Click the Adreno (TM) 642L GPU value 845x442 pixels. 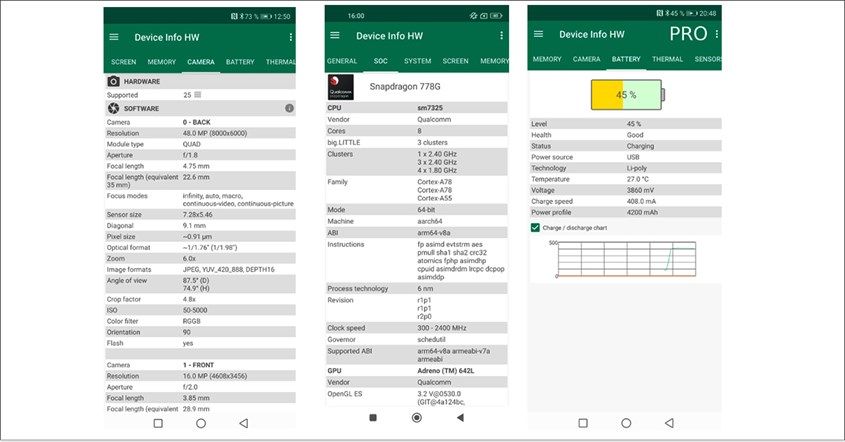pyautogui.click(x=446, y=371)
